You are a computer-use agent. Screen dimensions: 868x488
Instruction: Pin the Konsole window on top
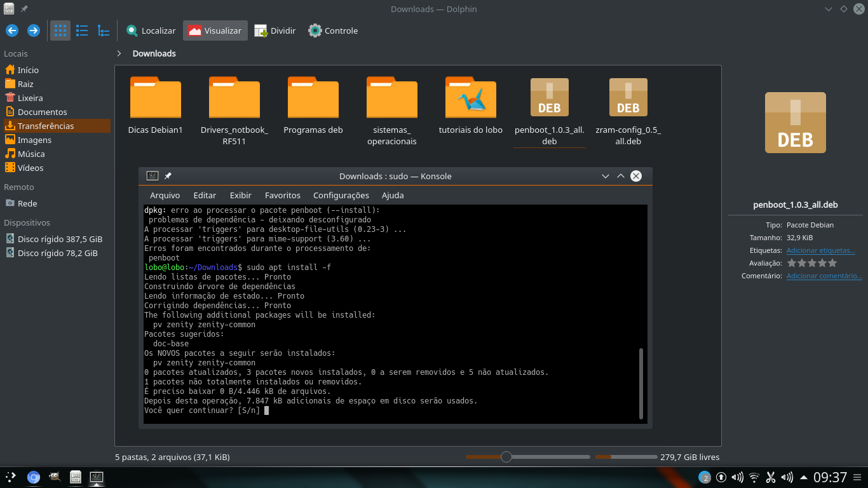[168, 176]
